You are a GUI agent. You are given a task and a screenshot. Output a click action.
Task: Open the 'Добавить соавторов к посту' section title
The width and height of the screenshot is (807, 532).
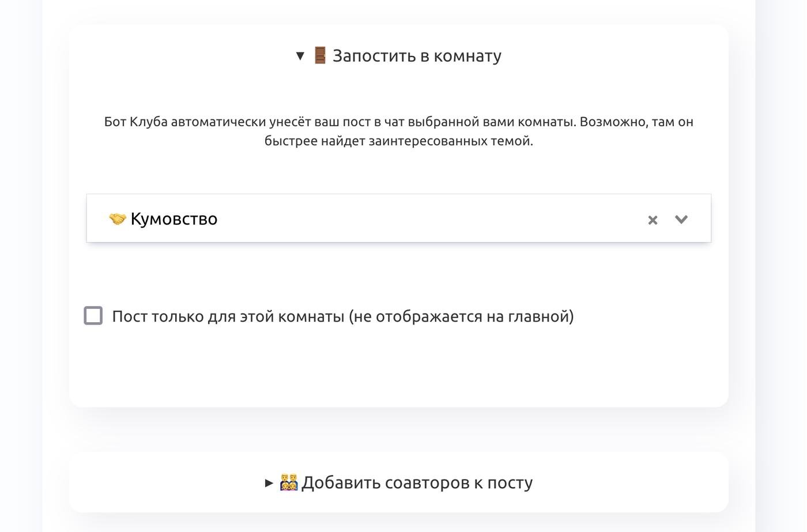[x=416, y=482]
